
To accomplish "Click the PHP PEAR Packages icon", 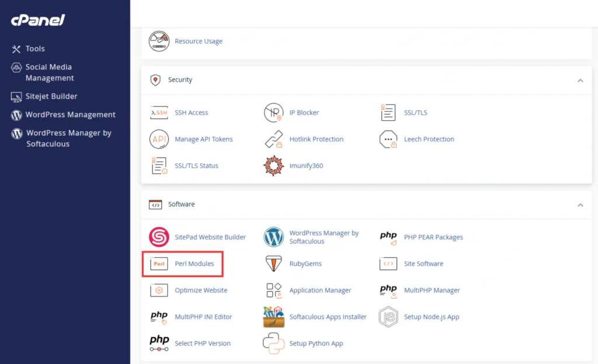I will coord(388,238).
